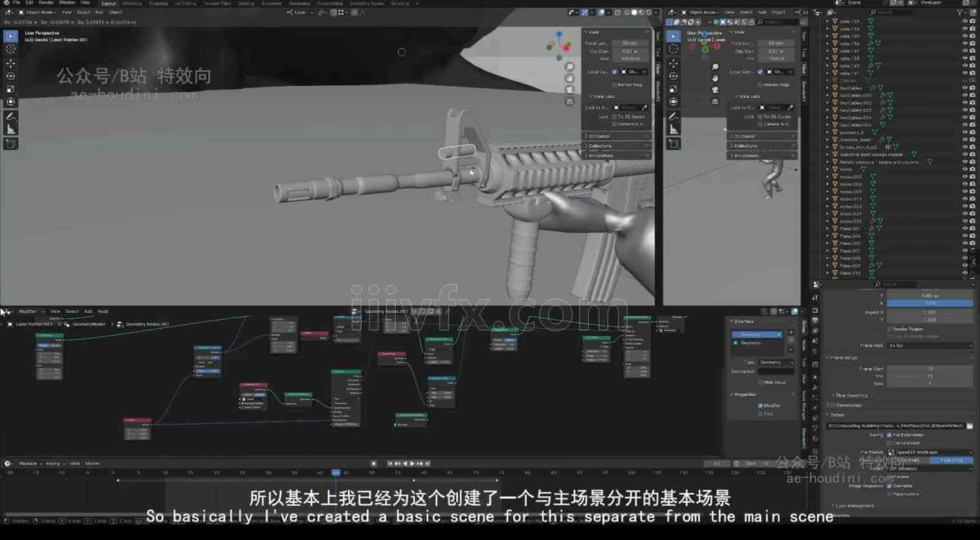Screen dimensions: 980x540
Task: Select the Annotate pencil tool in main viewport
Action: [x=10, y=117]
